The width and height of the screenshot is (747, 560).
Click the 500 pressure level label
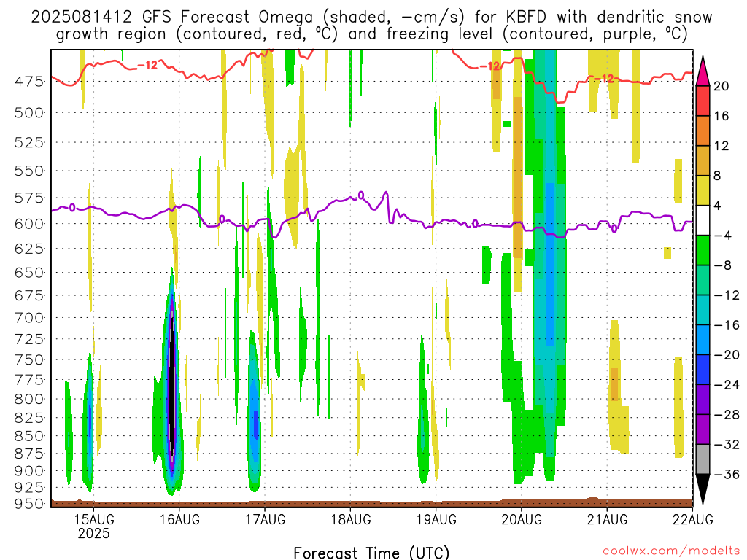[28, 113]
